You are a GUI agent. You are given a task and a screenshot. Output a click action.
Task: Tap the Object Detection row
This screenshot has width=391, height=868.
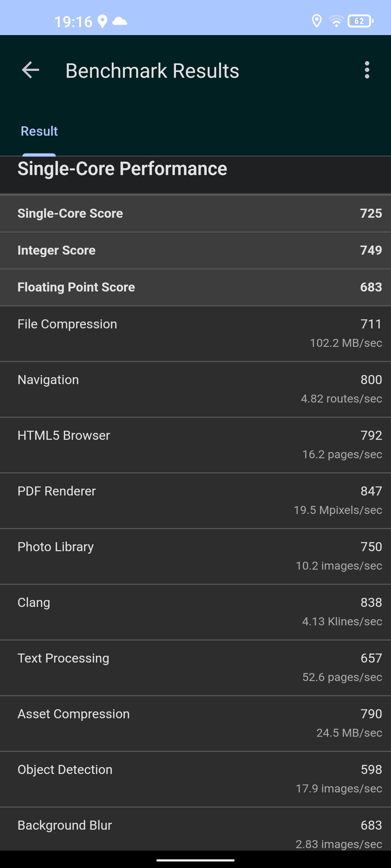click(195, 779)
